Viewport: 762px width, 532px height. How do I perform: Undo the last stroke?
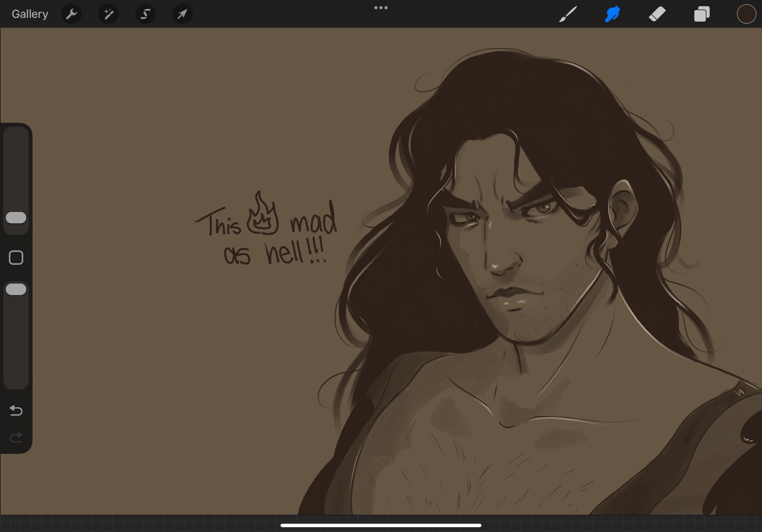point(16,410)
